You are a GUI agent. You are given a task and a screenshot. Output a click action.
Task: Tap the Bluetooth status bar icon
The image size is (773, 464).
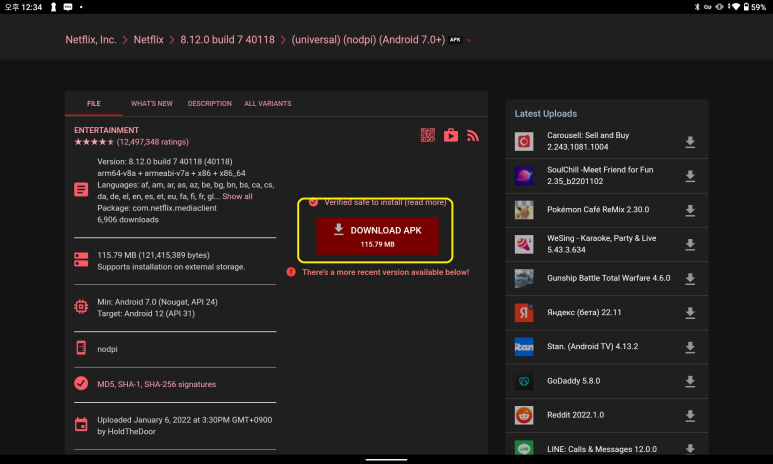(x=697, y=7)
